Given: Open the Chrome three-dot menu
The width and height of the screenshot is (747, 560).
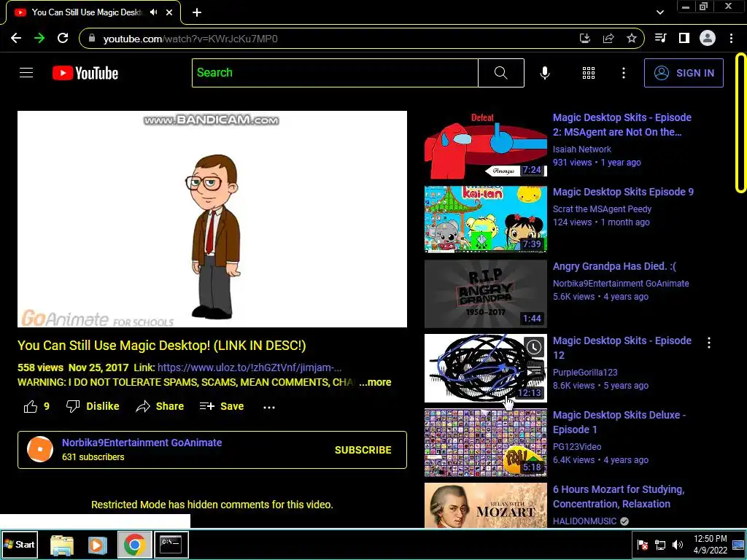Looking at the screenshot, I should [x=731, y=38].
